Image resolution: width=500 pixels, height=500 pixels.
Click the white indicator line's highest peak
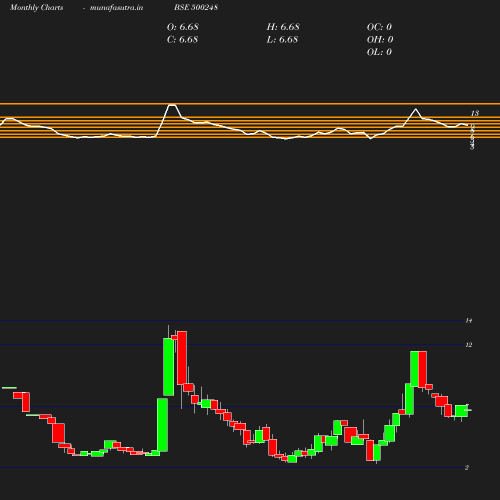coord(172,105)
